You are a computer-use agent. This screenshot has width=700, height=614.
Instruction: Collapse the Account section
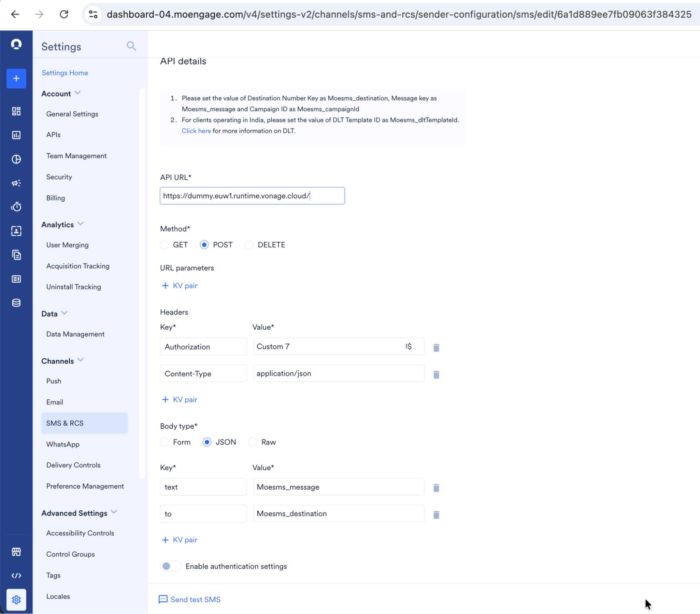click(78, 93)
